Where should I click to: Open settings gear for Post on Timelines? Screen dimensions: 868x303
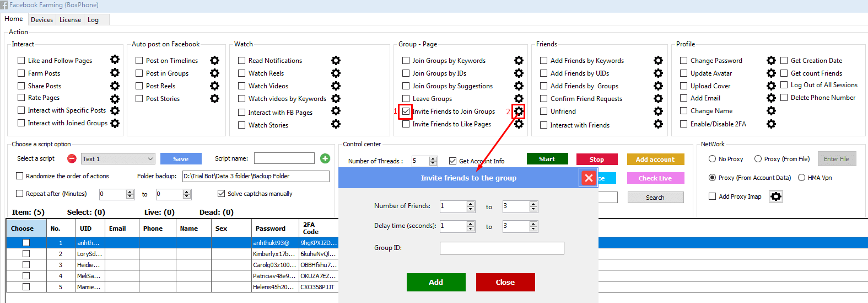[214, 60]
